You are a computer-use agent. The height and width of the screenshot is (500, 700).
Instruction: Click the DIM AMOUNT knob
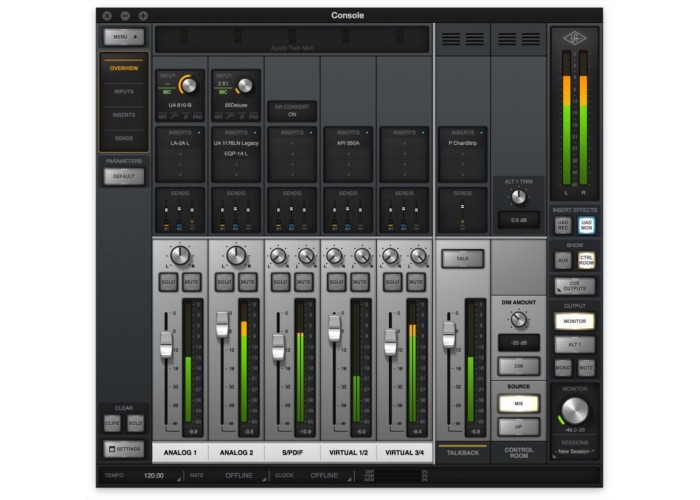click(518, 319)
